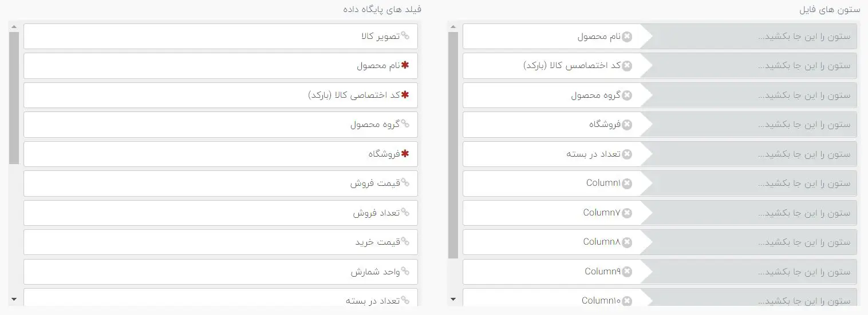Click the x icon next to Column۷
The width and height of the screenshot is (868, 315).
pyautogui.click(x=627, y=213)
